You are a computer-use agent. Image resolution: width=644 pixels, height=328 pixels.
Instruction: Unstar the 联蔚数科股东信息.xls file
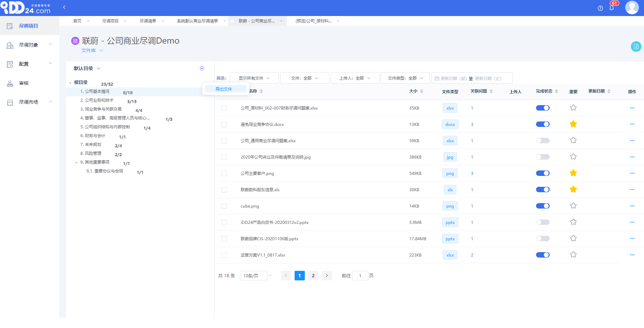(x=574, y=189)
